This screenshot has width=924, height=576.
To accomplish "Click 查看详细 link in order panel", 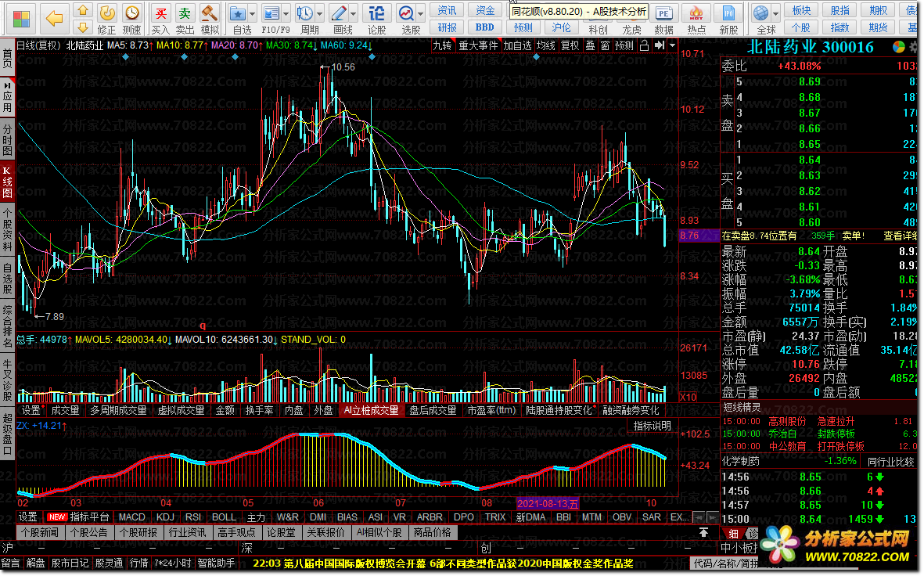I will 901,236.
